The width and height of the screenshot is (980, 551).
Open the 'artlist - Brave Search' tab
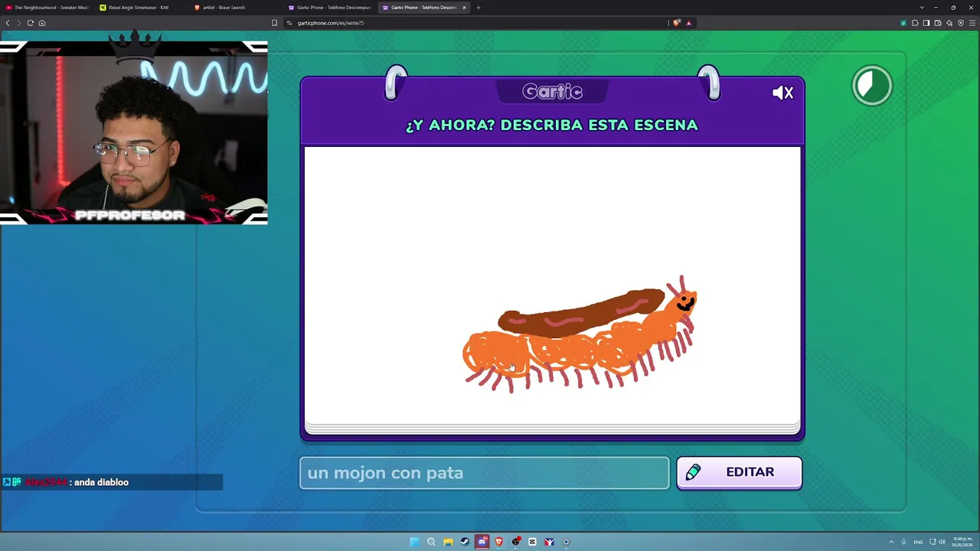pyautogui.click(x=236, y=8)
